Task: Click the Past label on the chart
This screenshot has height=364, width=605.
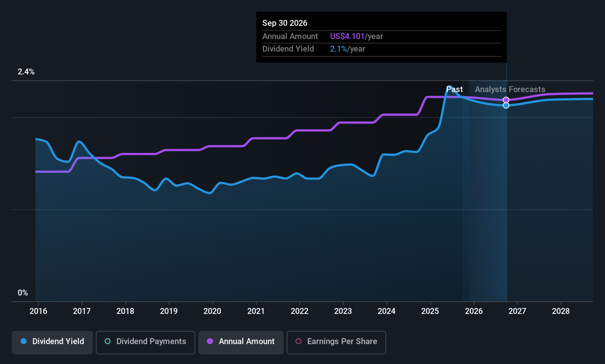Action: click(x=455, y=89)
